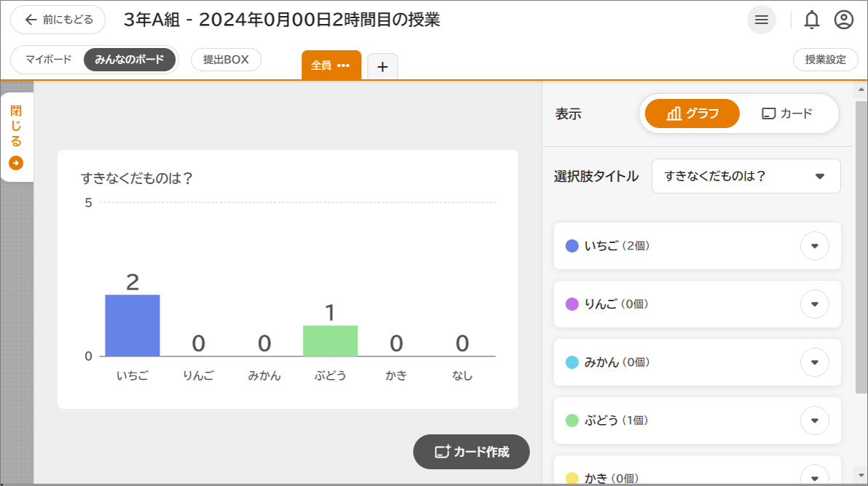
Task: Expand the かき (0個) item
Action: [x=814, y=477]
